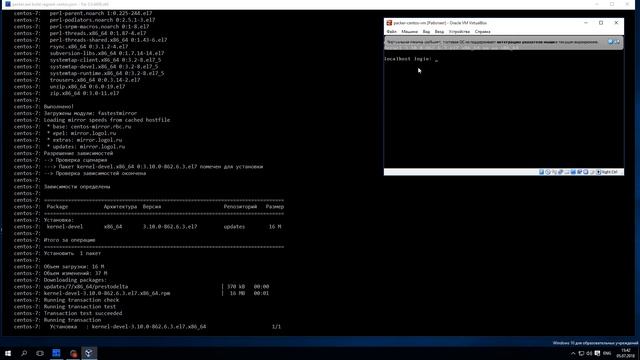Switch to the blue console app on taskbar
Image resolution: width=640 pixels, height=360 pixels.
pos(56,353)
